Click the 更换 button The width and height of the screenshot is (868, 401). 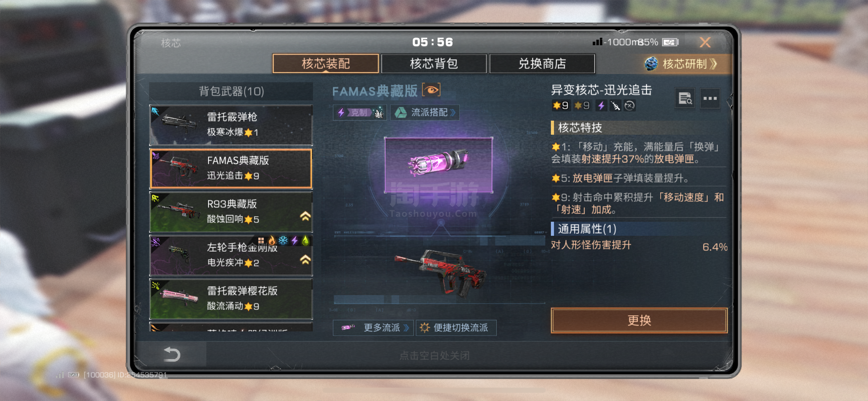coord(639,320)
